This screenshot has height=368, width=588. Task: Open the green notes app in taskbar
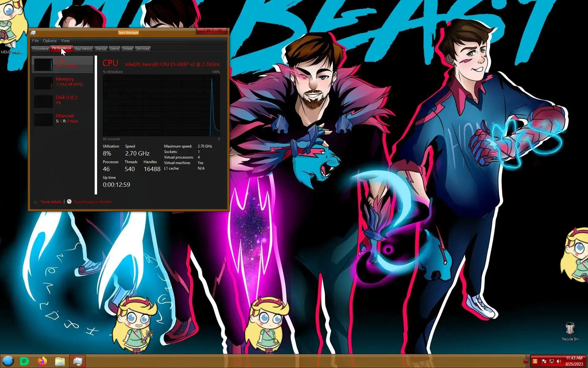coord(24,361)
